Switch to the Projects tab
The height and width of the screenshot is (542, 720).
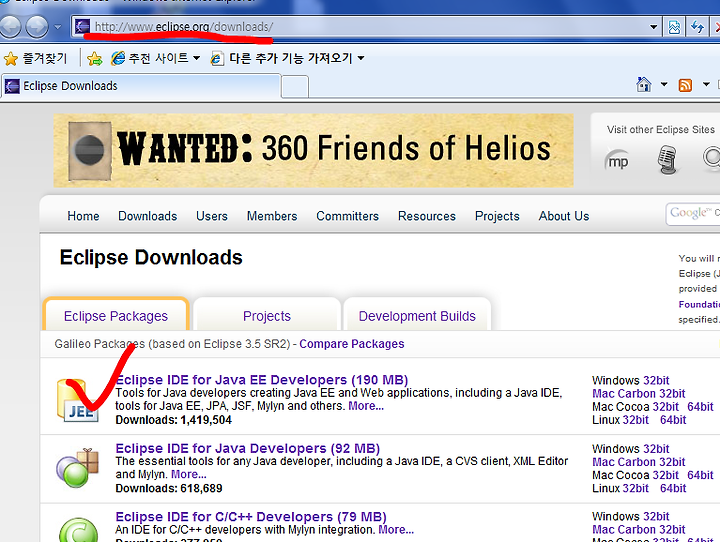coord(267,316)
